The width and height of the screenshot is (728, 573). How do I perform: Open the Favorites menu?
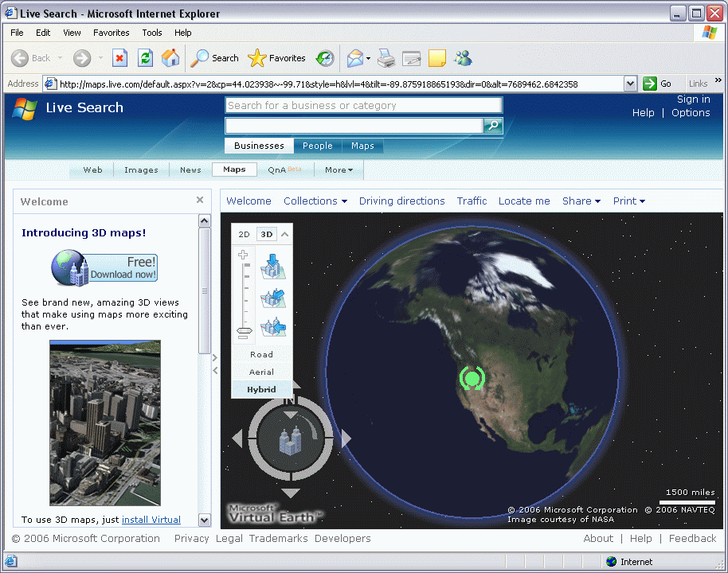point(111,33)
